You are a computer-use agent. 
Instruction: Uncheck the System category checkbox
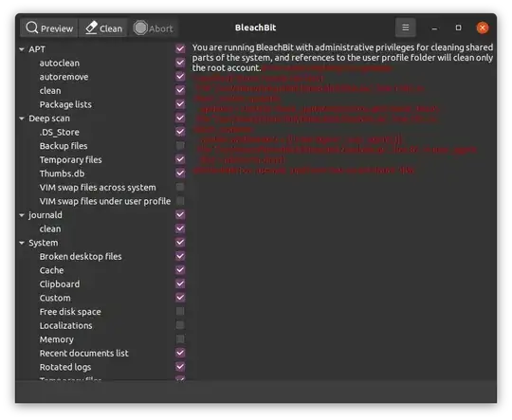click(x=180, y=242)
